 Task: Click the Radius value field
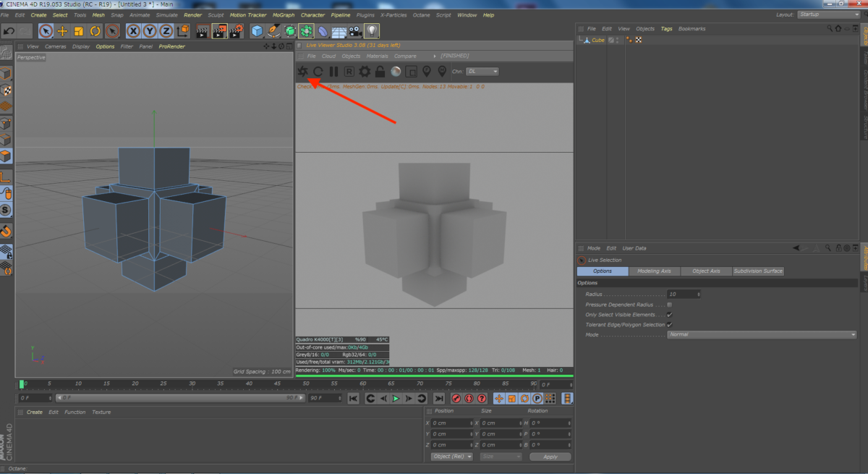click(x=684, y=295)
